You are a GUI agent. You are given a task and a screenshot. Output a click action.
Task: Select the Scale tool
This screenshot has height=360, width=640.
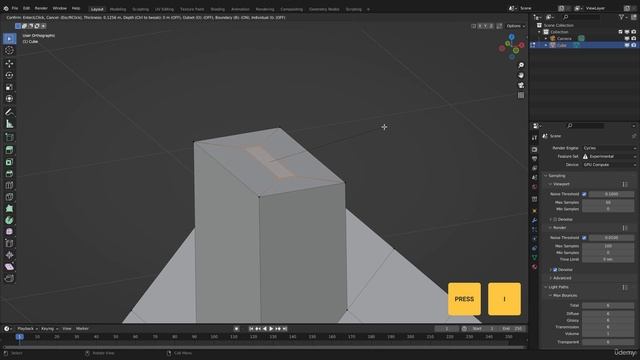pyautogui.click(x=9, y=87)
